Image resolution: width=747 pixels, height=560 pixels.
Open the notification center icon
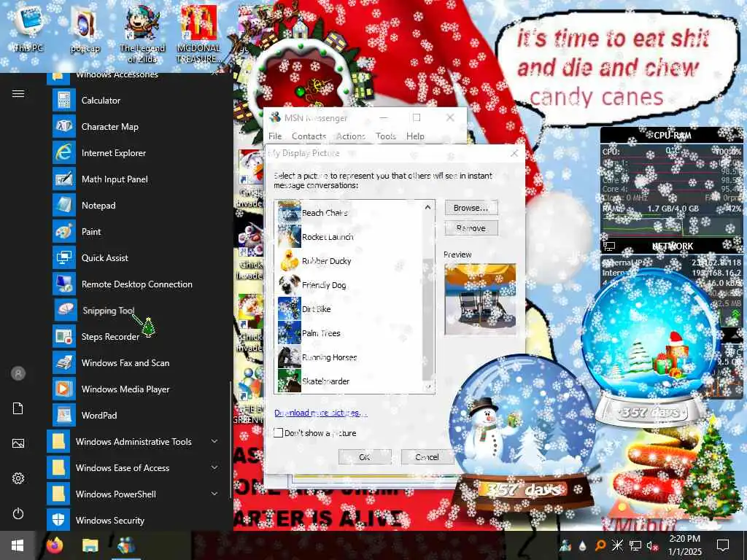point(723,545)
